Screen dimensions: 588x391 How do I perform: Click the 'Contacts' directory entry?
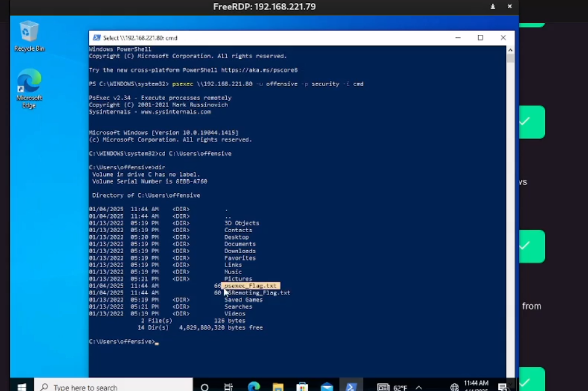(x=238, y=230)
